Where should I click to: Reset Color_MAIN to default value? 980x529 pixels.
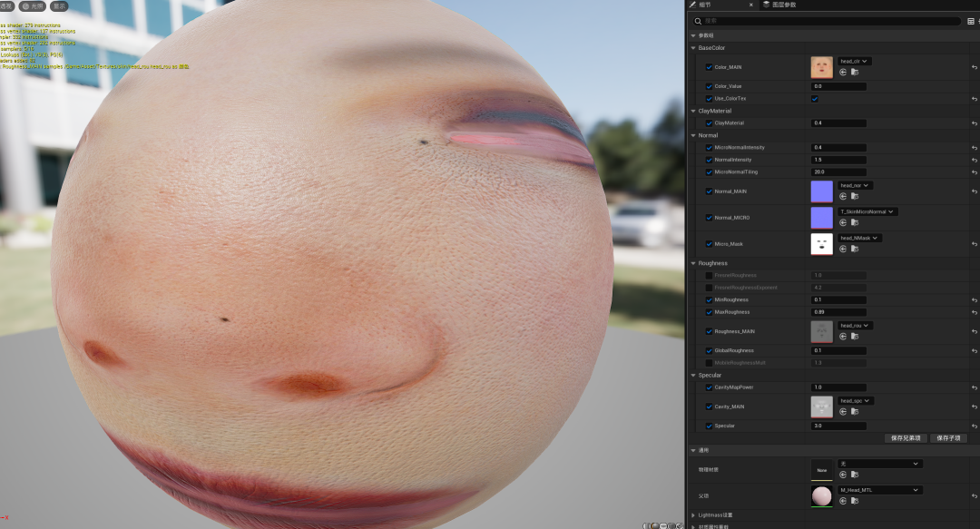975,67
